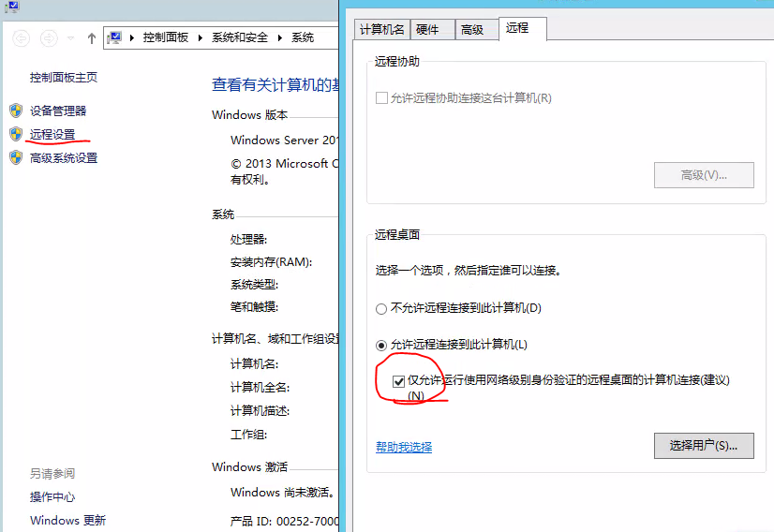Click shield icon beside 远程设置
Image resolution: width=774 pixels, height=532 pixels.
(16, 134)
